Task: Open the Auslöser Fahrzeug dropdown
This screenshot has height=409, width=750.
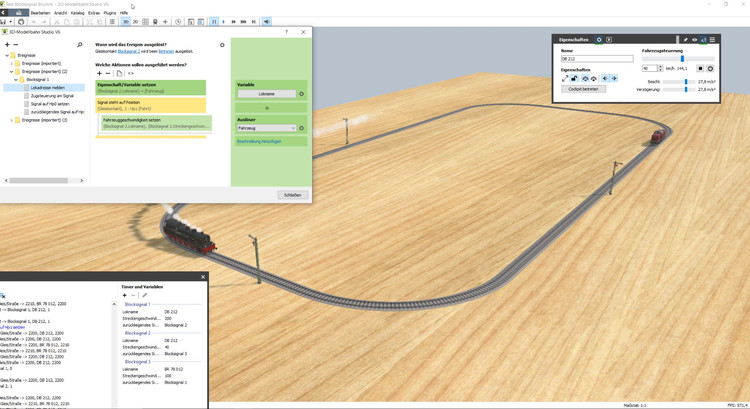Action: [x=266, y=128]
